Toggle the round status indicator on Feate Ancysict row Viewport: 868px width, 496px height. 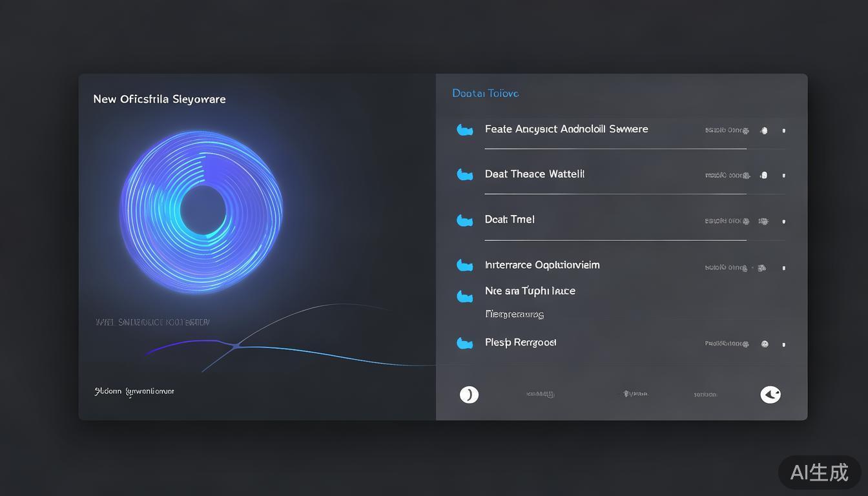coord(764,130)
